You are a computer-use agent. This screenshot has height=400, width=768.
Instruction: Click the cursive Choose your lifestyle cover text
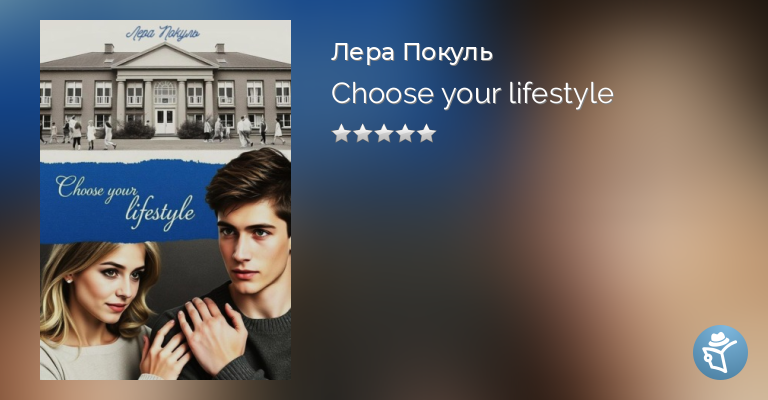[x=125, y=202]
